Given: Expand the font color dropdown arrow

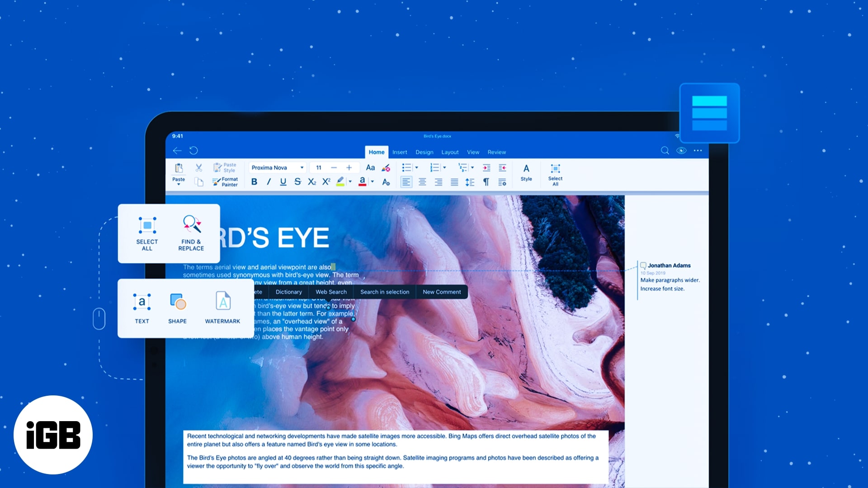Looking at the screenshot, I should 373,182.
